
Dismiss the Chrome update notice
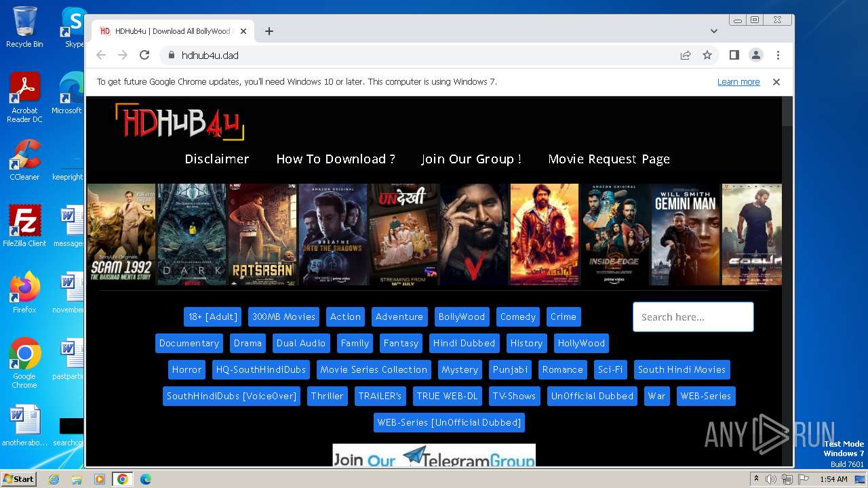coord(776,82)
